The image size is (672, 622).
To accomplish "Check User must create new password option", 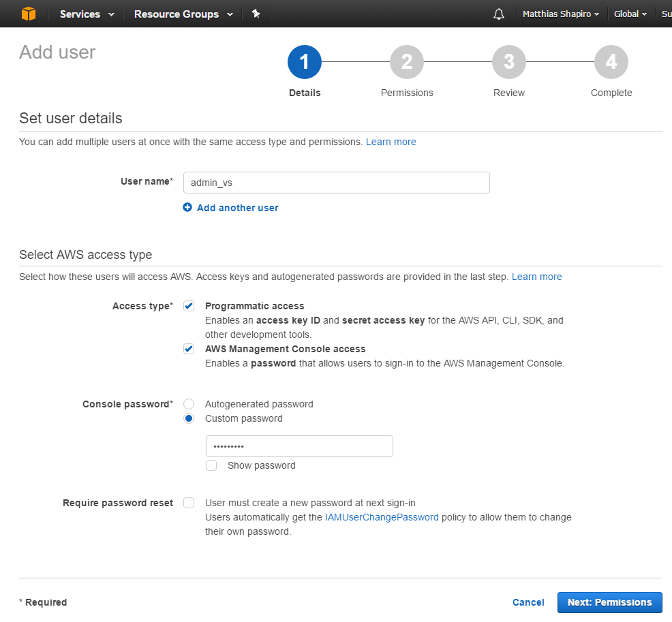I will tap(189, 503).
